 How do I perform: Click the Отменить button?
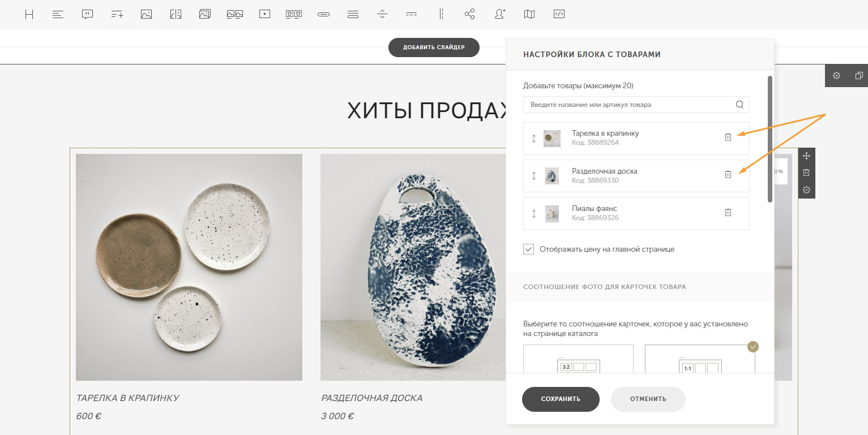[x=648, y=399]
